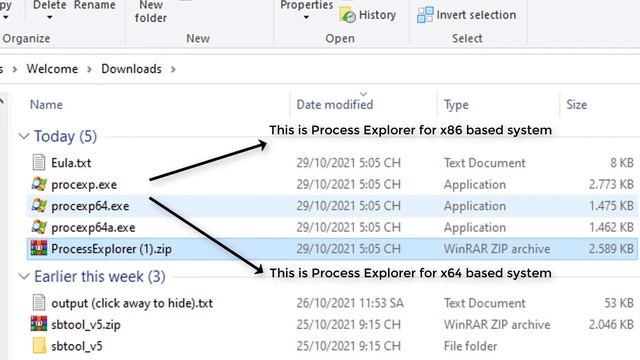Select the procexp.exe file name
This screenshot has width=640, height=360.
point(84,184)
